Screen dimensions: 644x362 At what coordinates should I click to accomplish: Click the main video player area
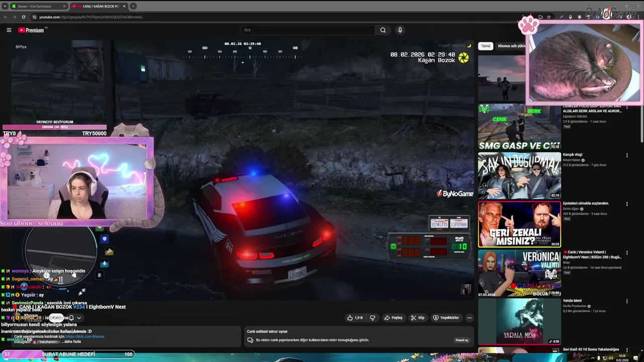(x=242, y=171)
